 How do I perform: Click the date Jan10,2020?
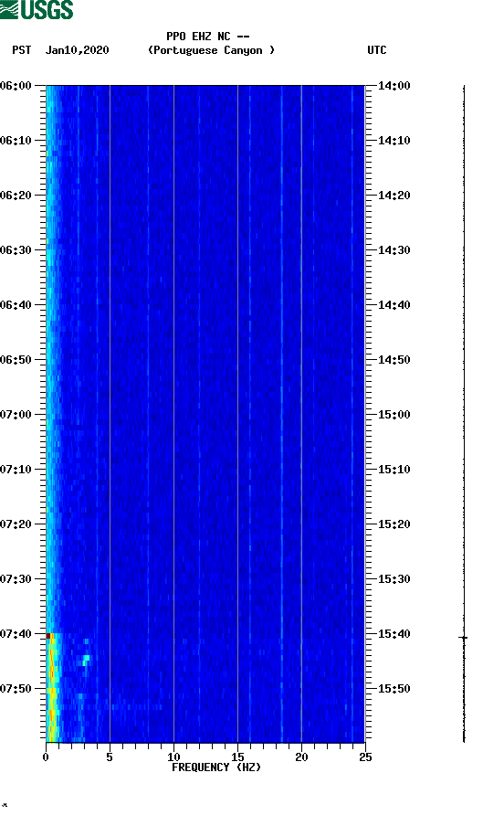tap(78, 50)
